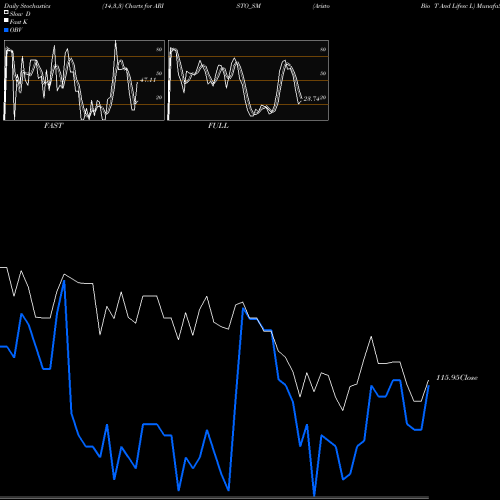Click the '115.95 Close' price label
This screenshot has width=500, height=500.
[x=457, y=378]
